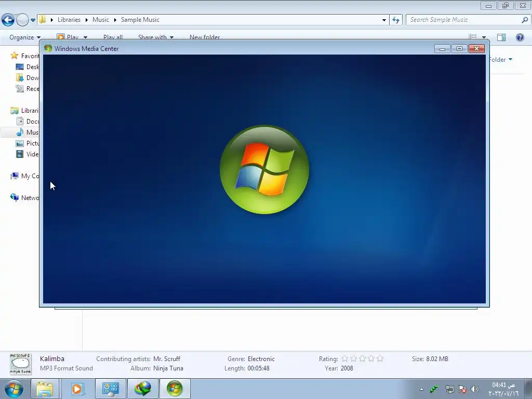Click contributing artist Mr. Scruff value
532x399 pixels.
tap(167, 359)
